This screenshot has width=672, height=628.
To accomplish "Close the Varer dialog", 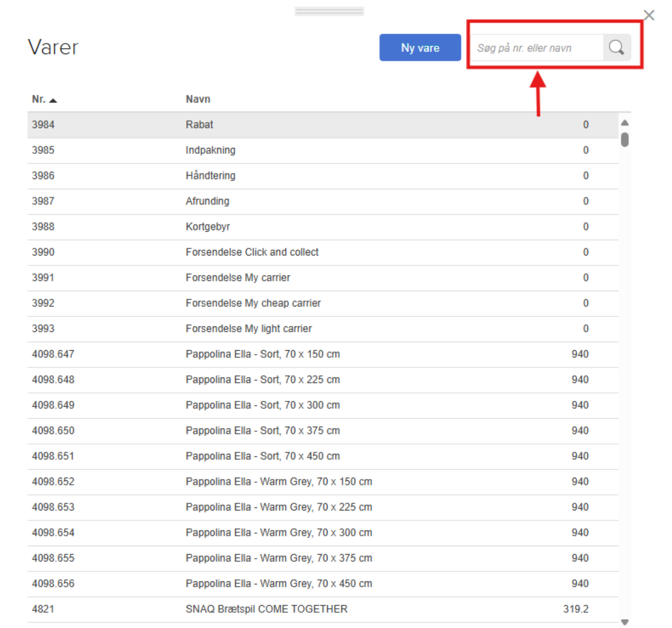I will [649, 15].
